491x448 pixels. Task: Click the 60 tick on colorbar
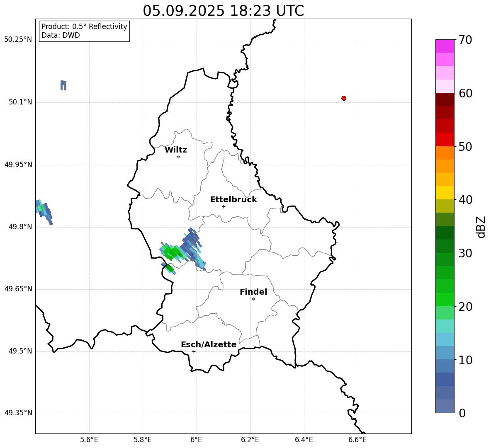click(466, 93)
